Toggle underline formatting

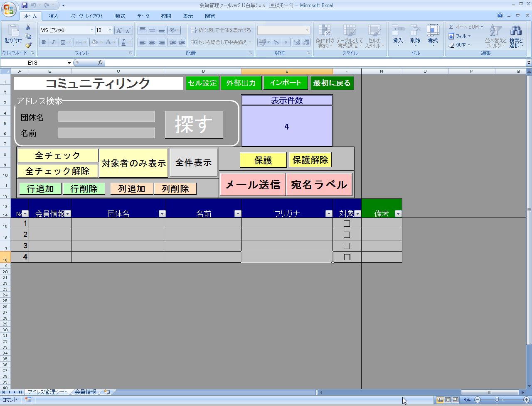tap(63, 42)
